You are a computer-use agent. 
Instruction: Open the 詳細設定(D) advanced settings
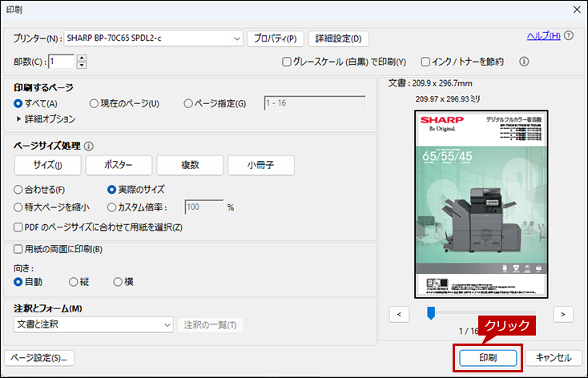(x=338, y=38)
